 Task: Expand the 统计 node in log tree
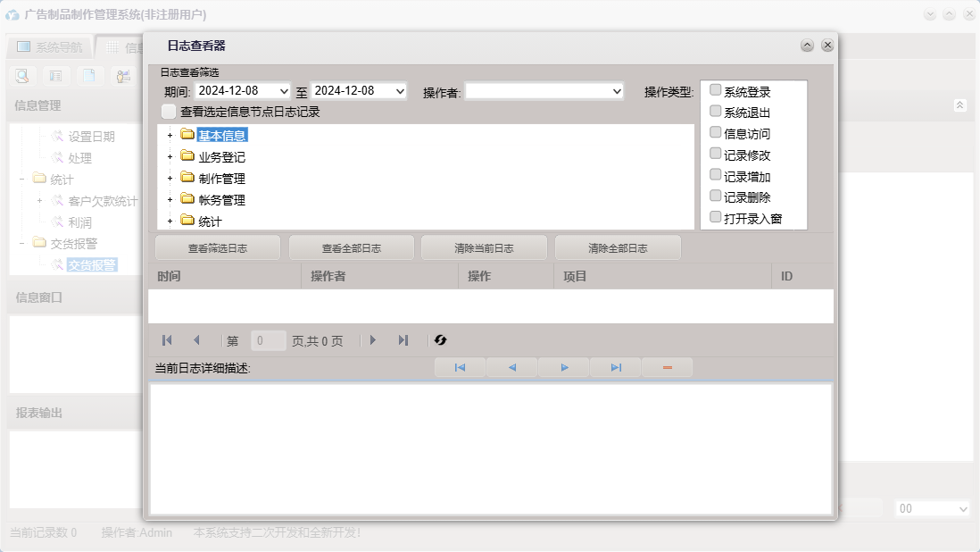(170, 222)
